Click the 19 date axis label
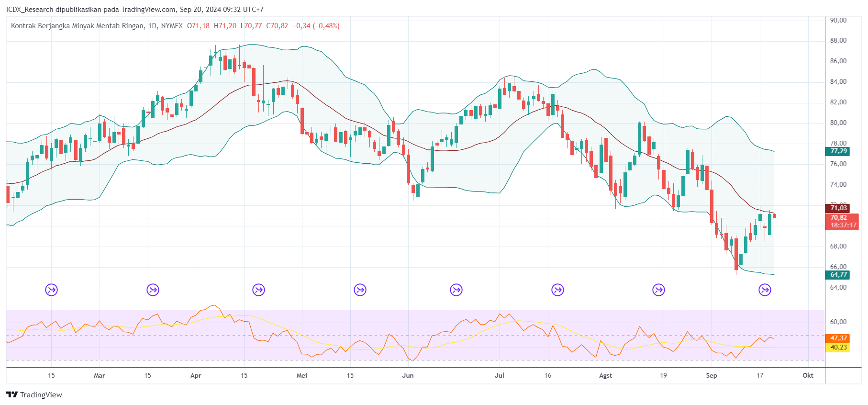The image size is (868, 405). tap(664, 375)
